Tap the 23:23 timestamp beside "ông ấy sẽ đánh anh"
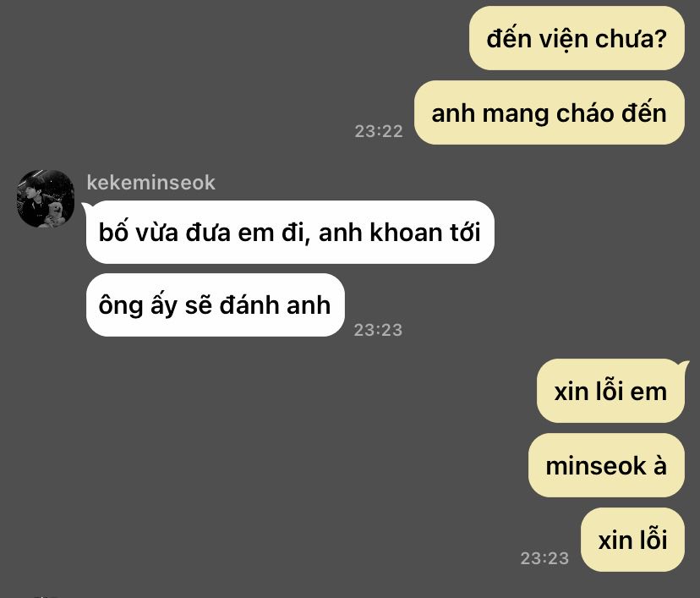This screenshot has width=700, height=598. pyautogui.click(x=378, y=330)
